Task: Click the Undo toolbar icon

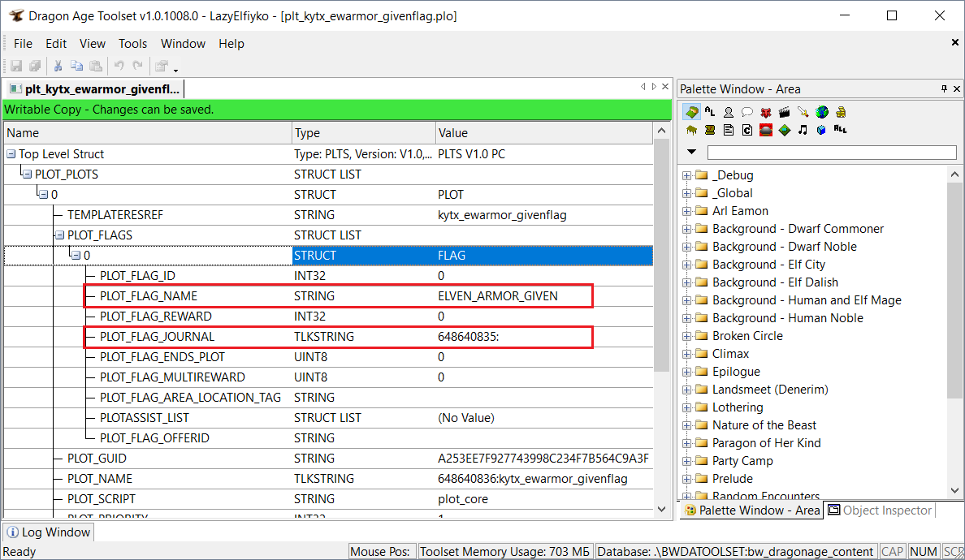Action: 119,66
